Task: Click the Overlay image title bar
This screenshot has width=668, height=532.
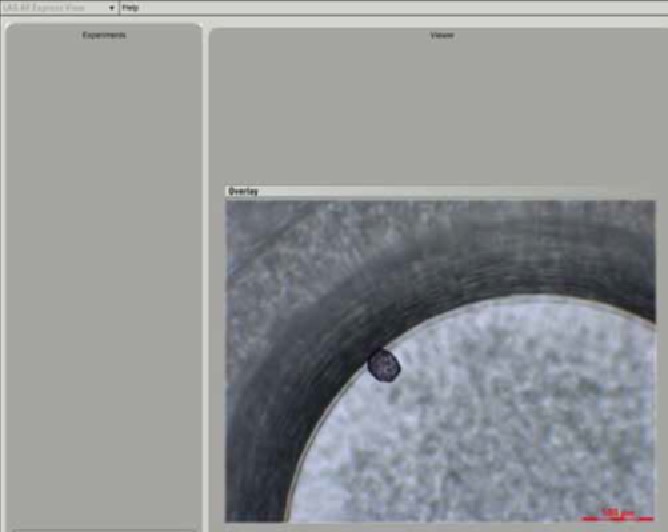Action: click(440, 191)
